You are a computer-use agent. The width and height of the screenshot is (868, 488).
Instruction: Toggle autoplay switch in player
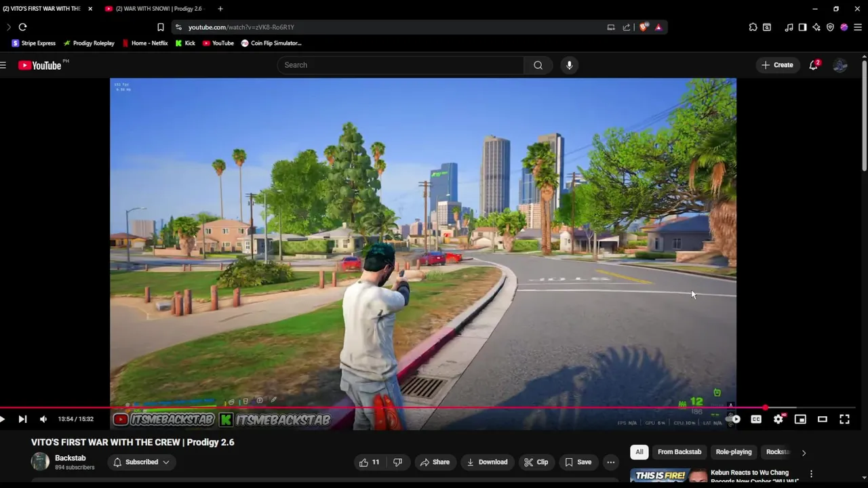(734, 419)
